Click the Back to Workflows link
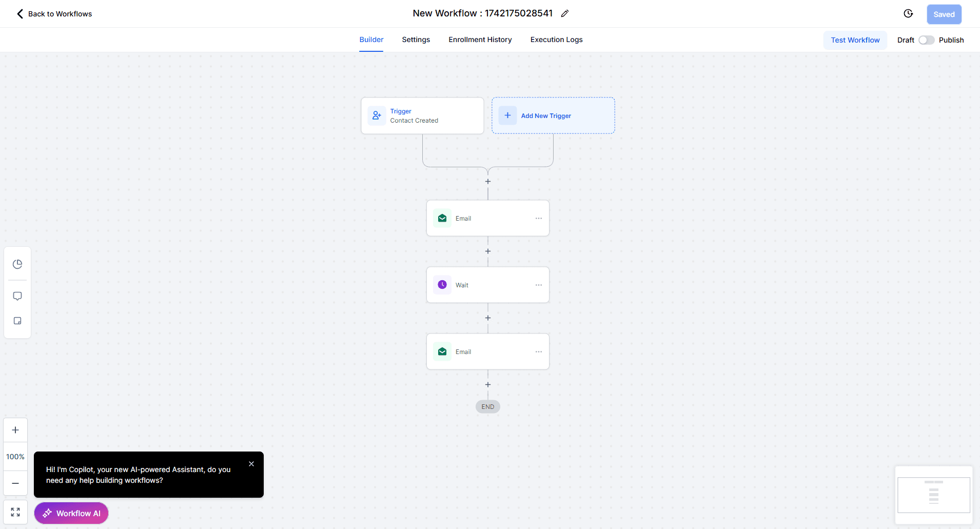980x529 pixels. click(x=60, y=14)
